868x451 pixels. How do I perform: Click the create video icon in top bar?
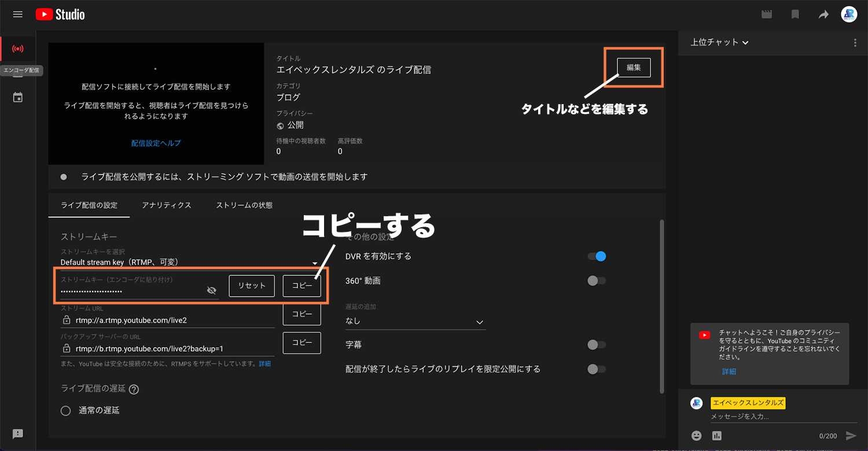click(x=767, y=14)
